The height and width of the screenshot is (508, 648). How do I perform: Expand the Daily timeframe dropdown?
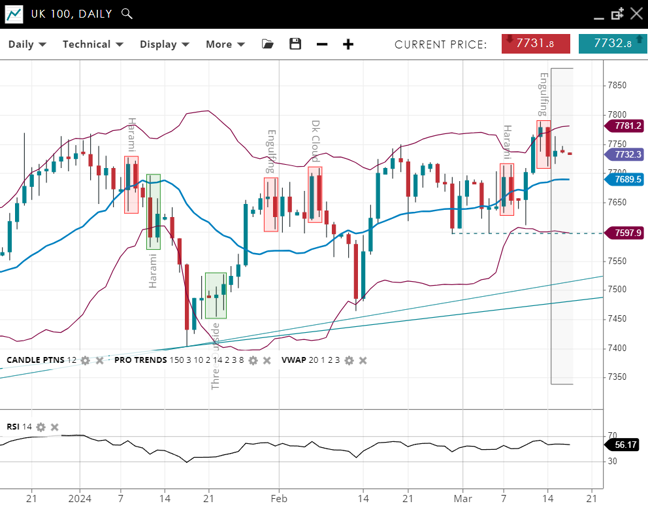[x=26, y=44]
